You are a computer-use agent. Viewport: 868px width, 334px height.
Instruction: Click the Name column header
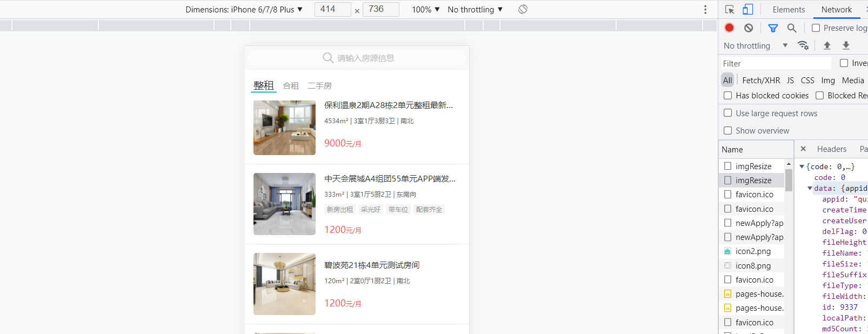[x=756, y=149]
